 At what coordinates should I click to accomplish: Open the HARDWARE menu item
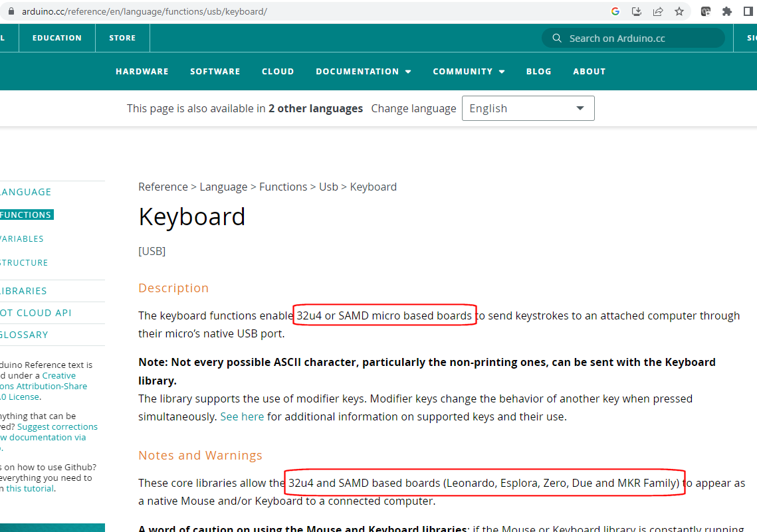142,71
